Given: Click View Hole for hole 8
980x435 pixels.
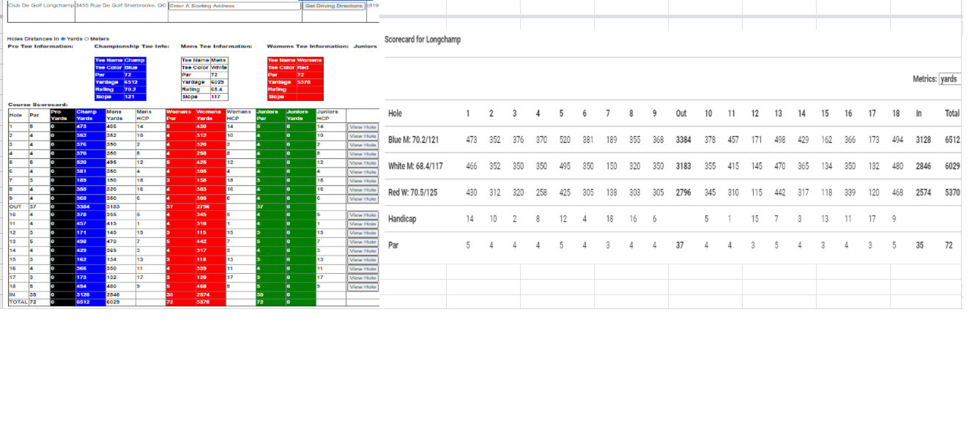Looking at the screenshot, I should point(363,190).
